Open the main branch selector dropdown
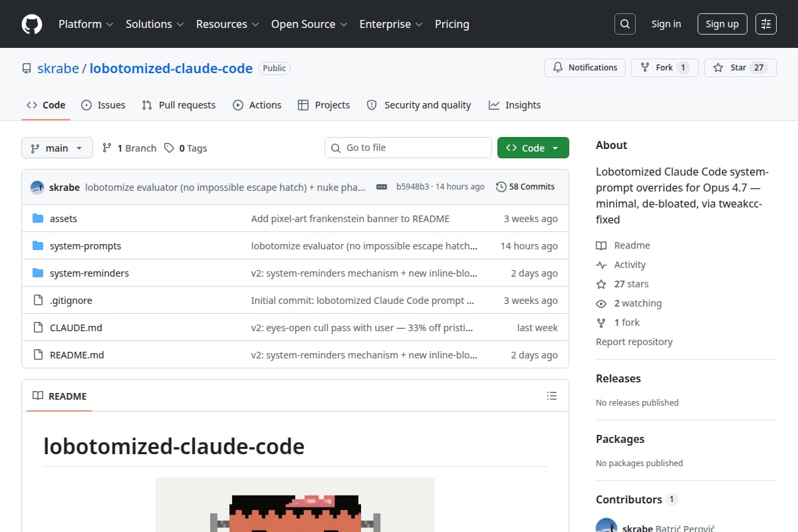 tap(57, 148)
